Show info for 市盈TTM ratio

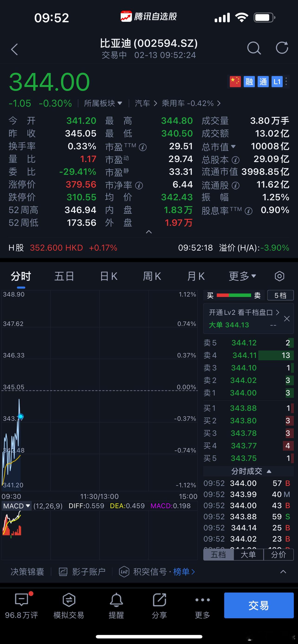click(143, 147)
